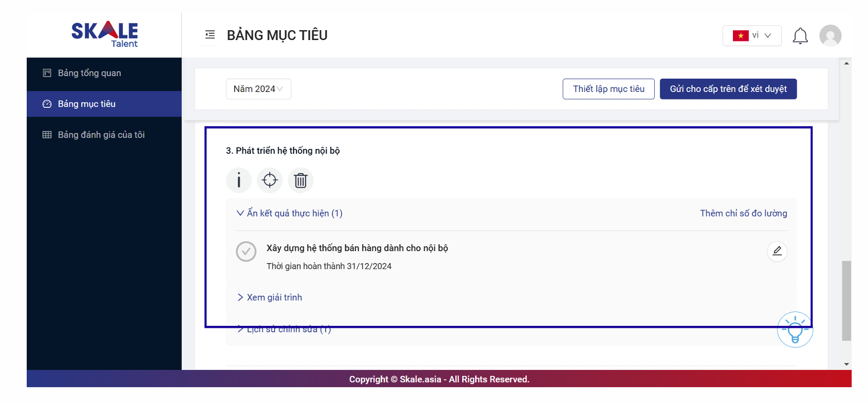
Task: Click the lightbulb tips icon
Action: click(795, 330)
